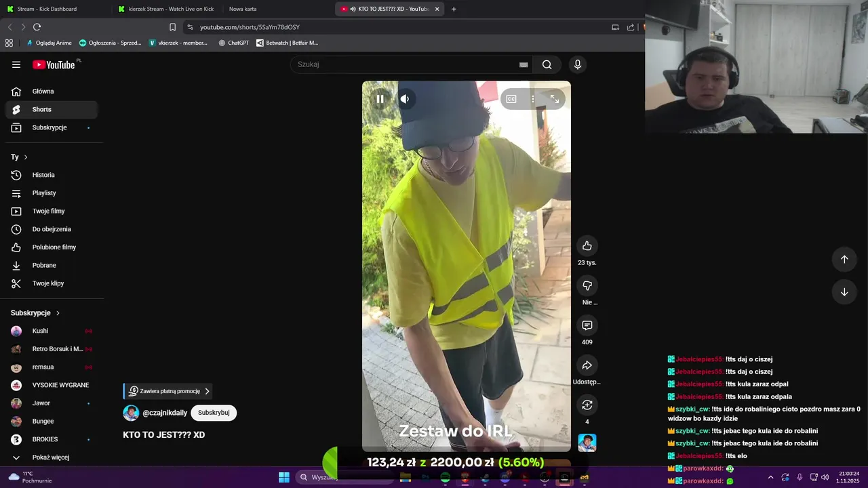Open Zawiera płatną promocję notice
868x488 pixels.
coord(167,391)
